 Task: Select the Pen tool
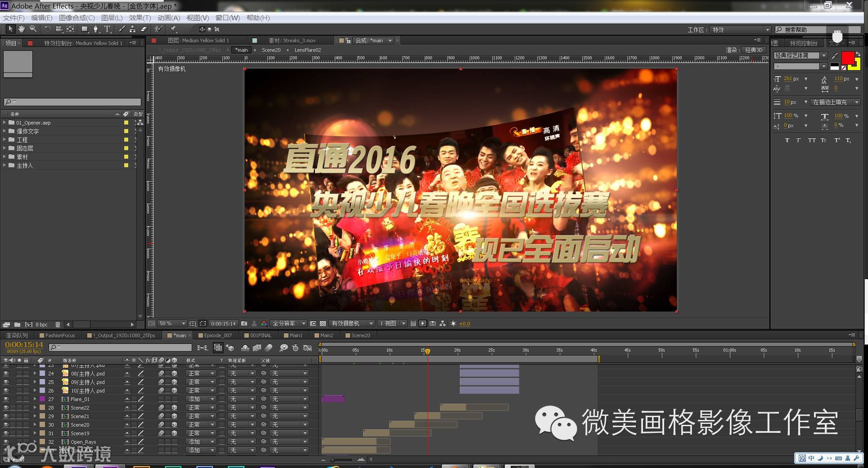click(x=95, y=29)
